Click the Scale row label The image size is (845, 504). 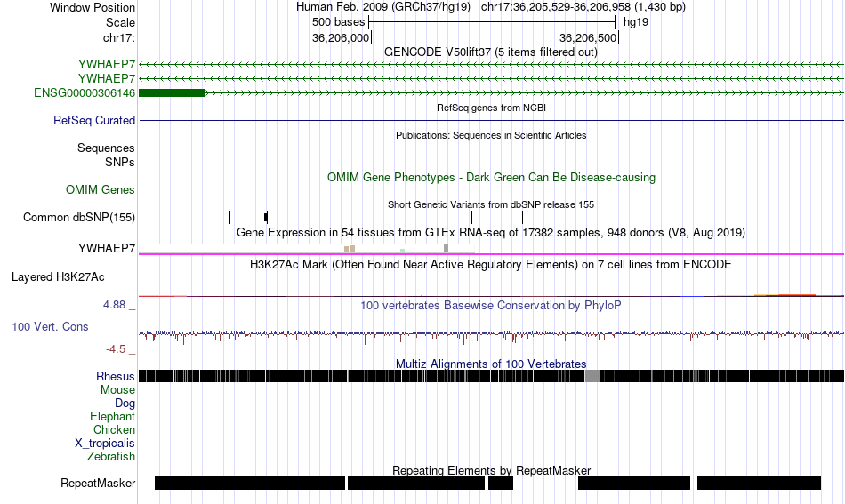(x=120, y=22)
